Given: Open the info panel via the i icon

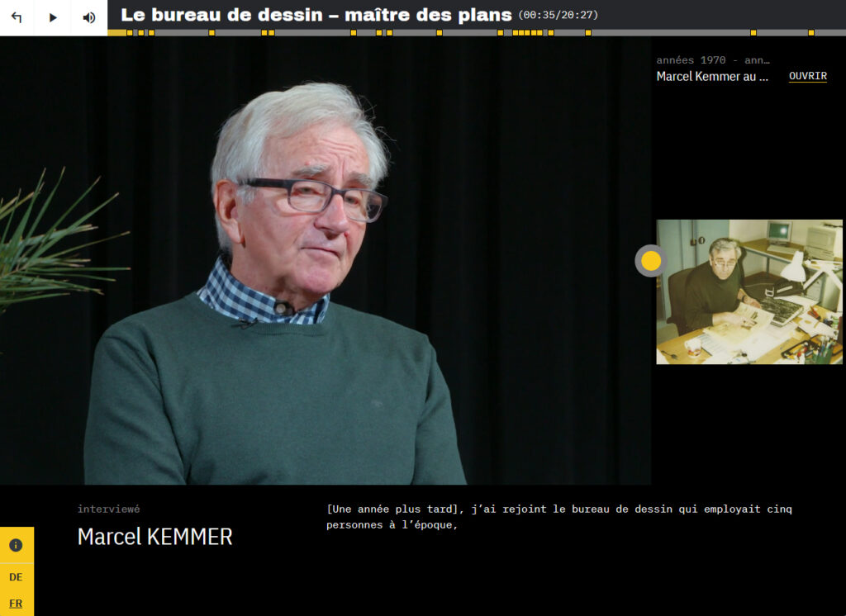Looking at the screenshot, I should [17, 545].
